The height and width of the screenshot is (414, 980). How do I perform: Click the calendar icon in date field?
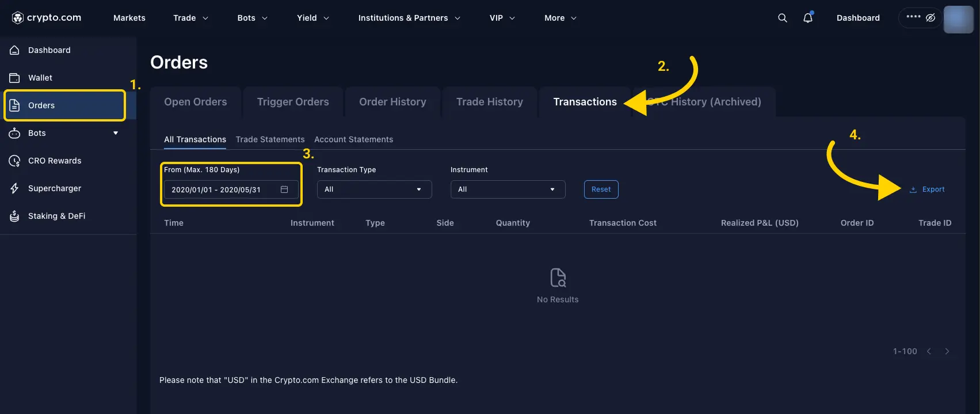[x=284, y=189]
